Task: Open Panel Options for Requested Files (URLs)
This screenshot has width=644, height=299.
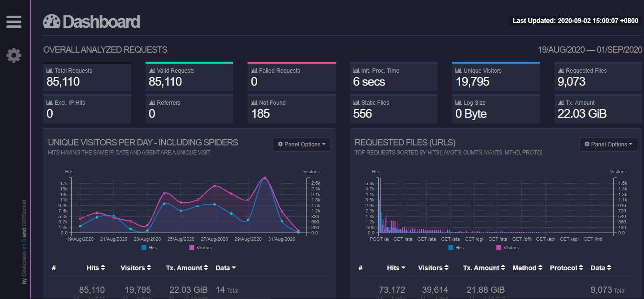Action: coord(608,144)
